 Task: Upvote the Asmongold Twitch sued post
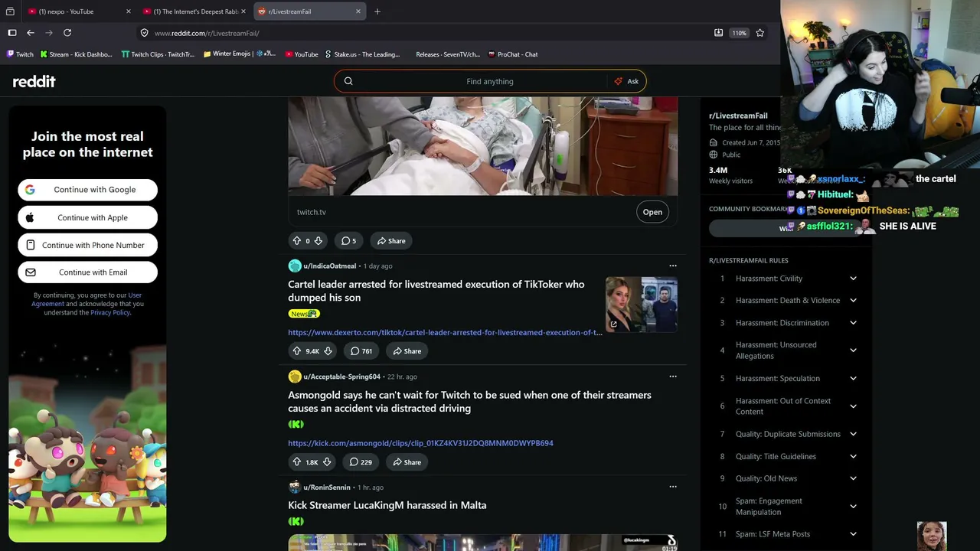[296, 462]
